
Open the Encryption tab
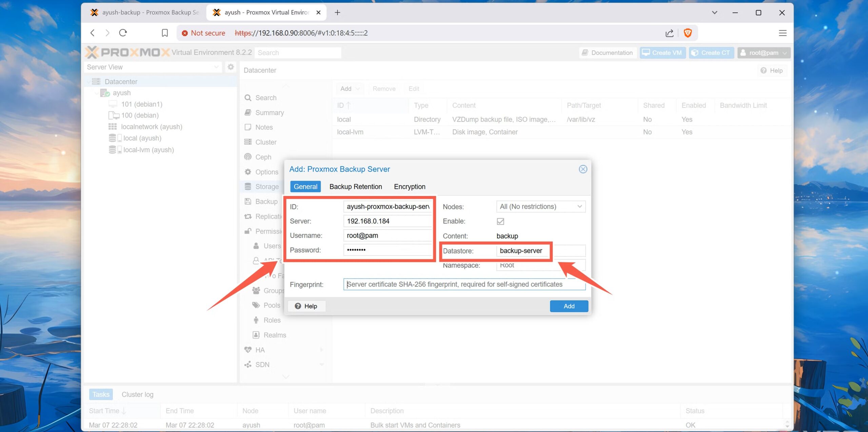(409, 186)
